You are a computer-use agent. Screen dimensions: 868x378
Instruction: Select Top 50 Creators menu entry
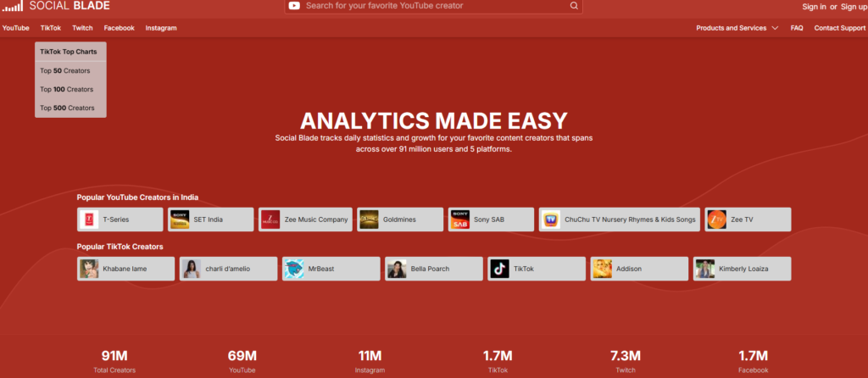coord(70,71)
